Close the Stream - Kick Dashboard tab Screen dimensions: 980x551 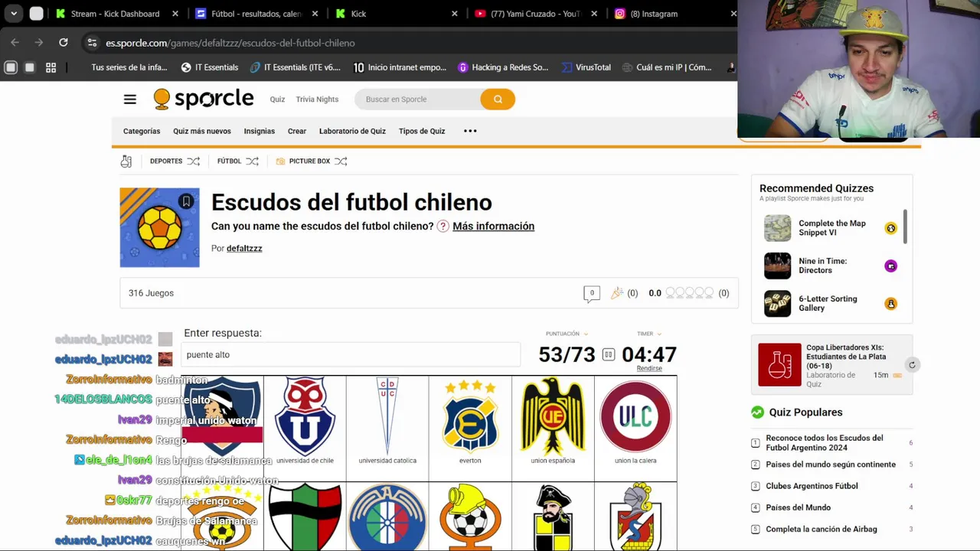[175, 14]
